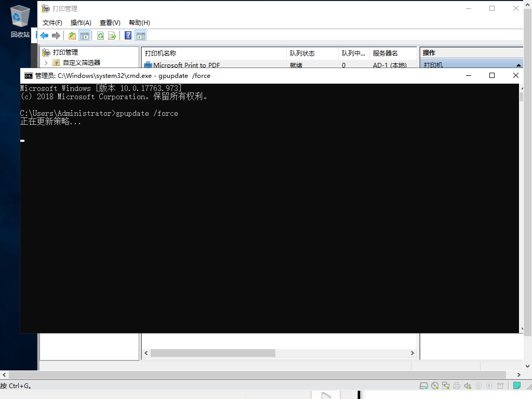Click the hard disk status icon in VM bar
This screenshot has width=532, height=399.
point(424,386)
